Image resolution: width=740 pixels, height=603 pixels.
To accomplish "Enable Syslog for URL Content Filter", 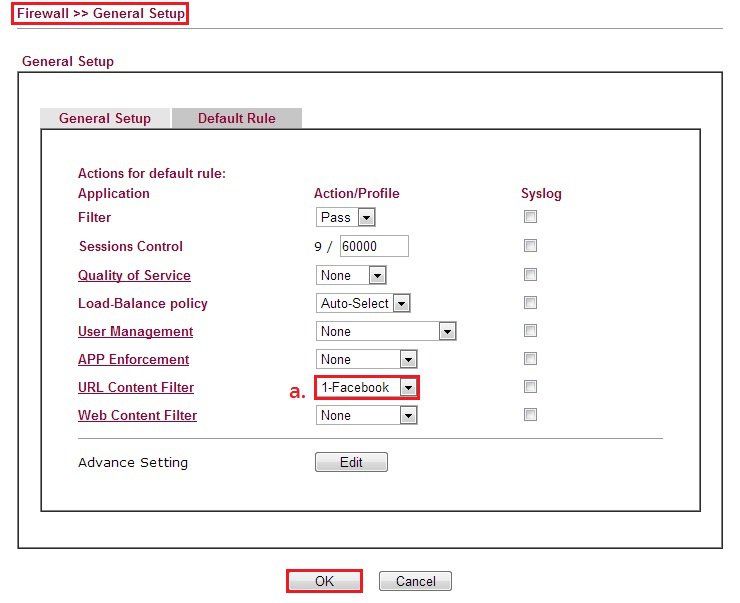I will point(530,387).
